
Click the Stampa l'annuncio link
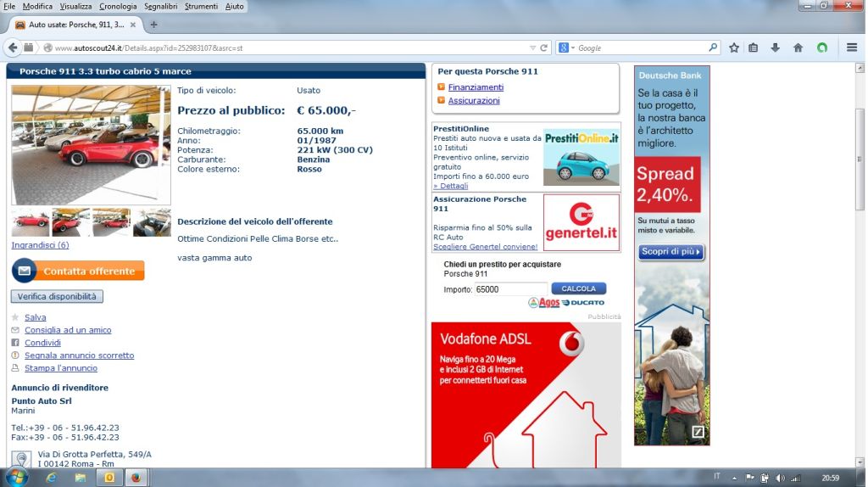coord(61,368)
